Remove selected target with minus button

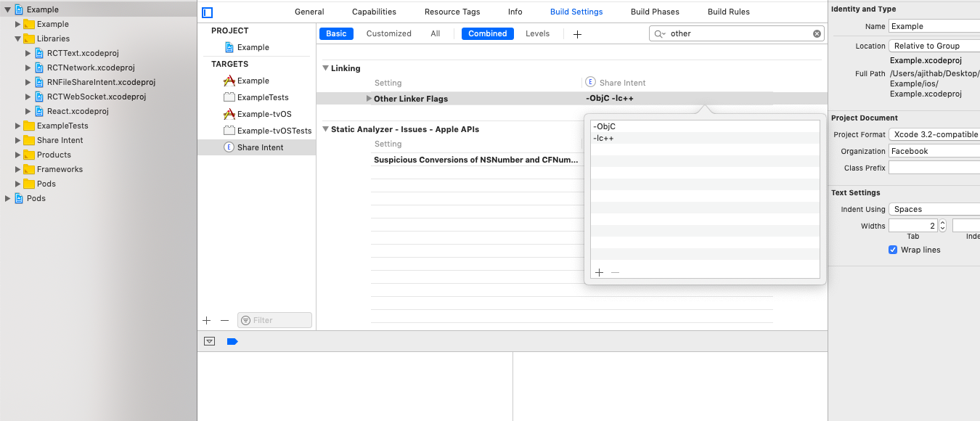[224, 320]
